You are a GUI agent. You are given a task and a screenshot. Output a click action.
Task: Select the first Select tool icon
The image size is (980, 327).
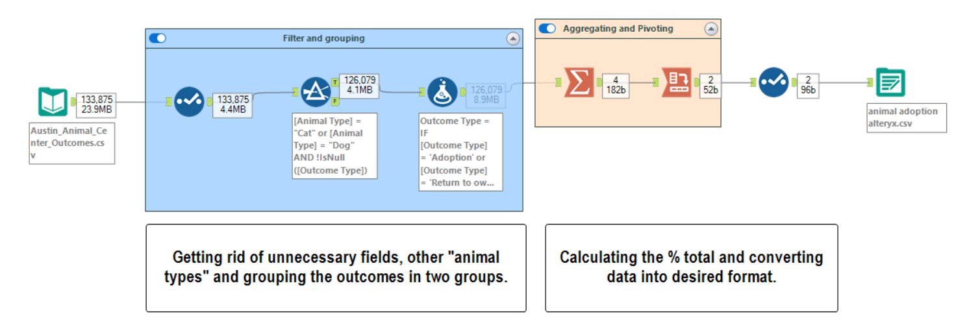coord(189,102)
